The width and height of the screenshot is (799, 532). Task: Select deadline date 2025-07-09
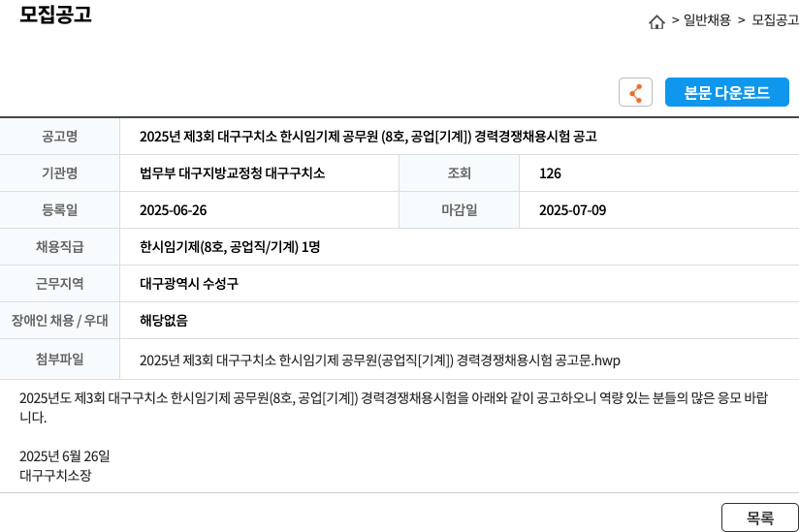pyautogui.click(x=572, y=210)
